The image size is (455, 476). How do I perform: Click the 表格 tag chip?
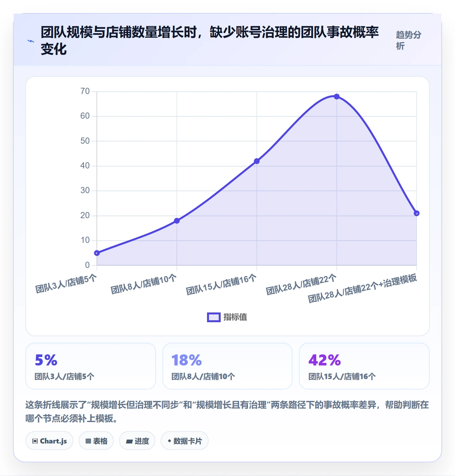pyautogui.click(x=96, y=441)
